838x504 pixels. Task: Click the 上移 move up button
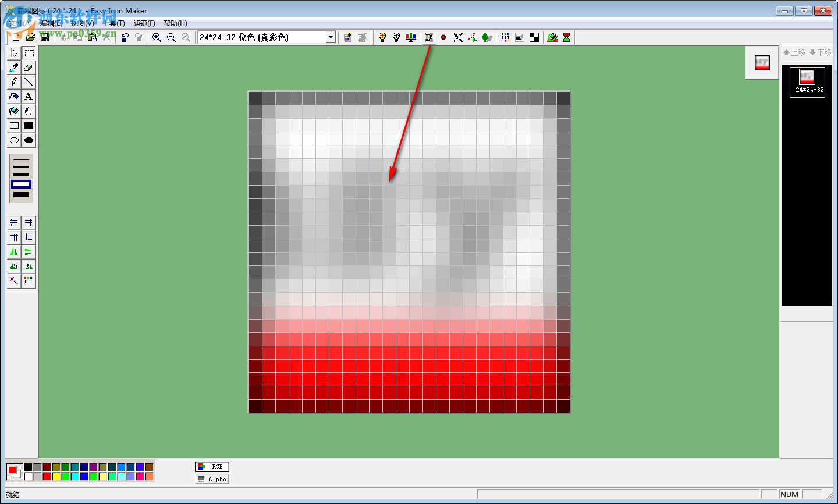[794, 52]
